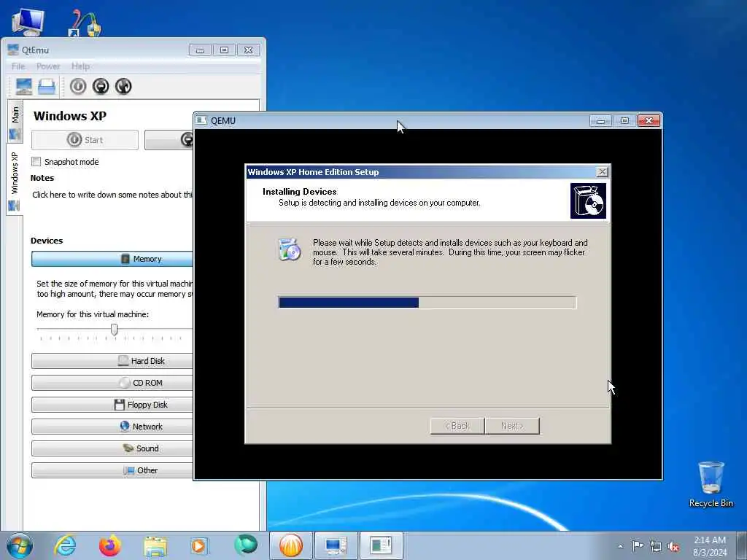Expand the Sound device section

pyautogui.click(x=112, y=448)
